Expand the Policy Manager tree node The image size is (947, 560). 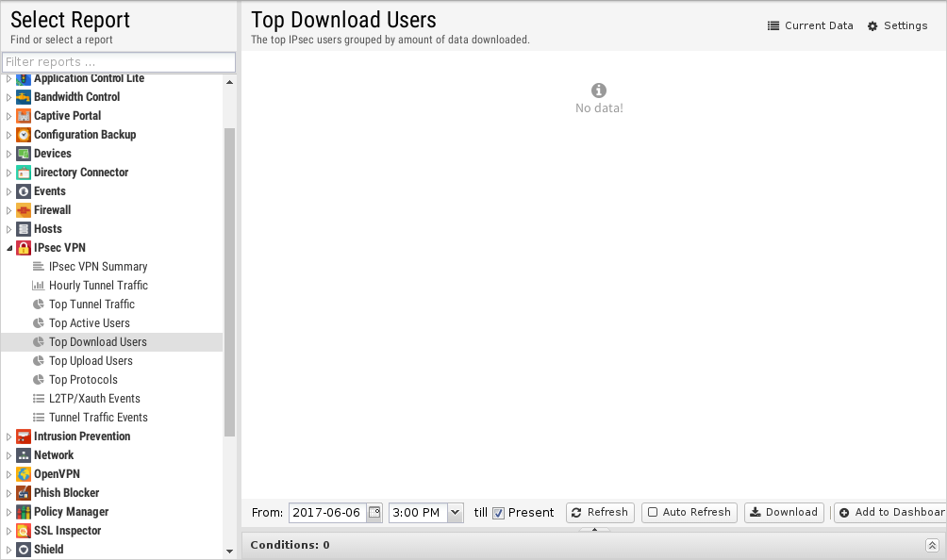pos(8,512)
